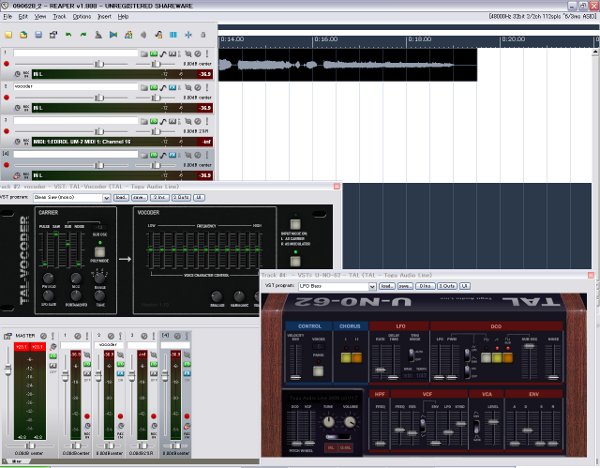Toggle TAL-Vocoder input mode button at top right
Viewport: 600px width, 468px height.
(x=295, y=224)
